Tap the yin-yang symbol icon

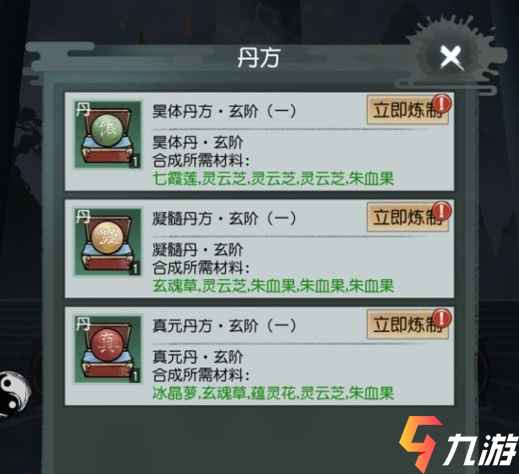click(14, 394)
